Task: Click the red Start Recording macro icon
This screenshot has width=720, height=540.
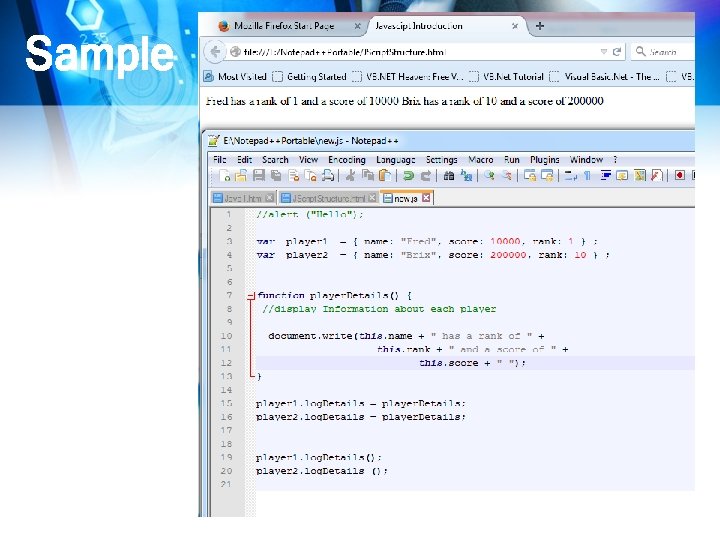Action: [x=680, y=175]
